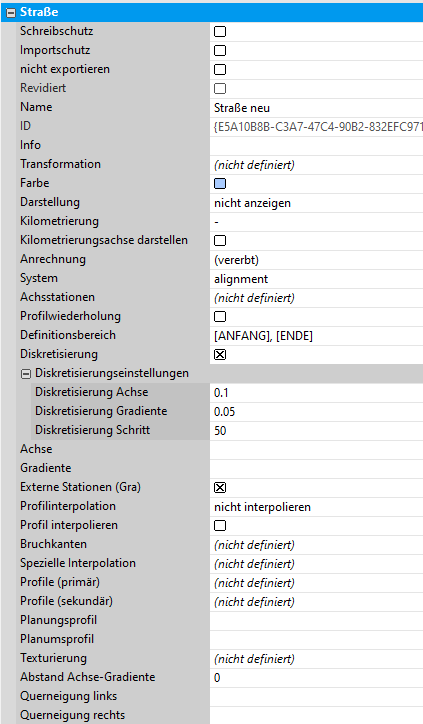Collapse the Diskretisierungseinstellungen group
The height and width of the screenshot is (724, 423).
(x=26, y=374)
